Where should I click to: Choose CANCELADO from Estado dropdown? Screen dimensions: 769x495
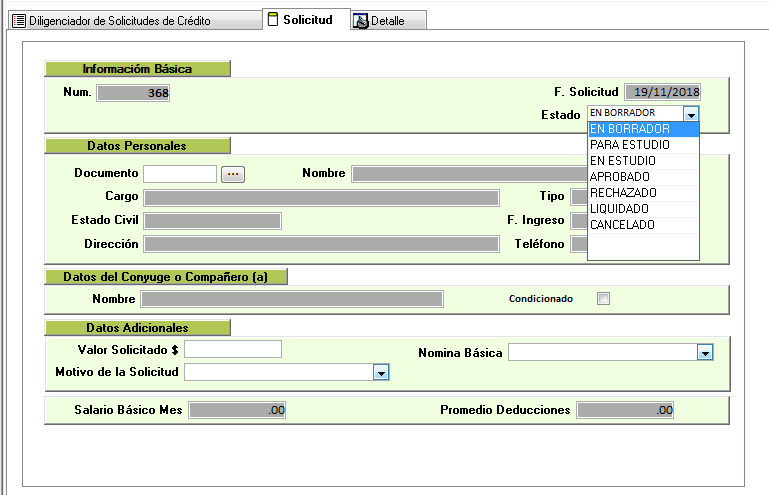(622, 225)
